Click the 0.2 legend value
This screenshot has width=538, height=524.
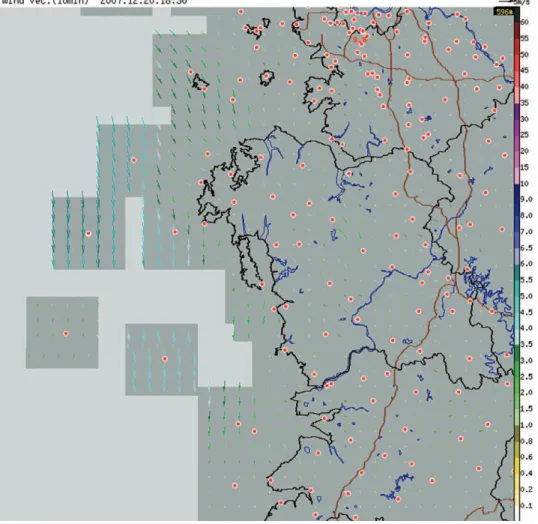tap(526, 489)
